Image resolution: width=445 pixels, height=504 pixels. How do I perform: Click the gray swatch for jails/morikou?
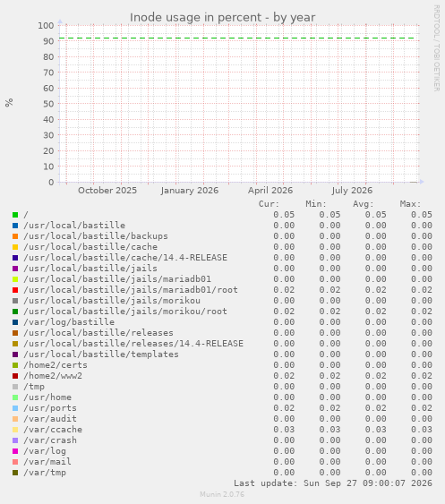(x=15, y=301)
